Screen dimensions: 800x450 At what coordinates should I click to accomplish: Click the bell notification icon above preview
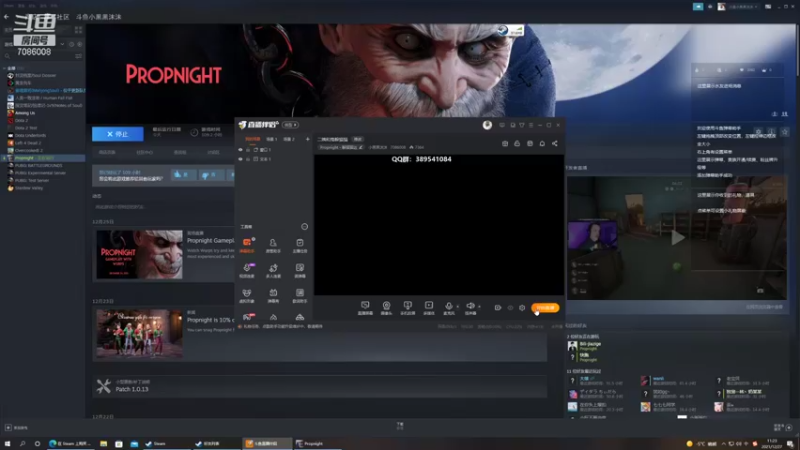(542, 144)
